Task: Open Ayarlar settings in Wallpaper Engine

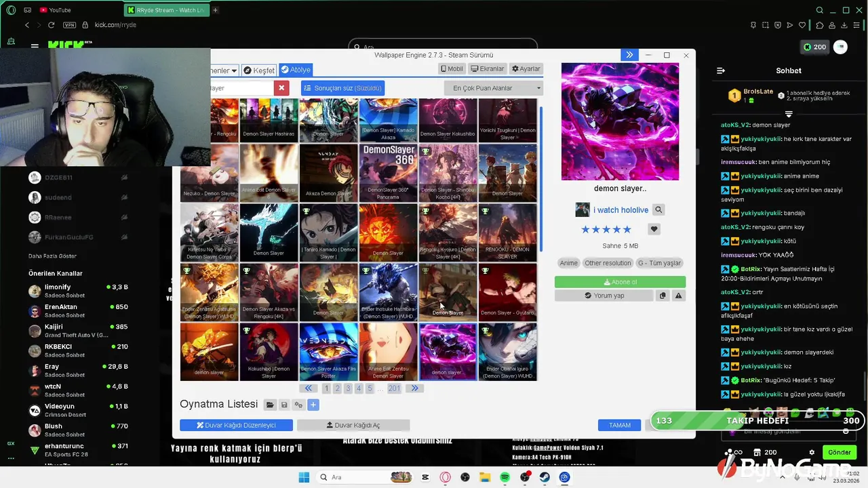Action: (526, 69)
